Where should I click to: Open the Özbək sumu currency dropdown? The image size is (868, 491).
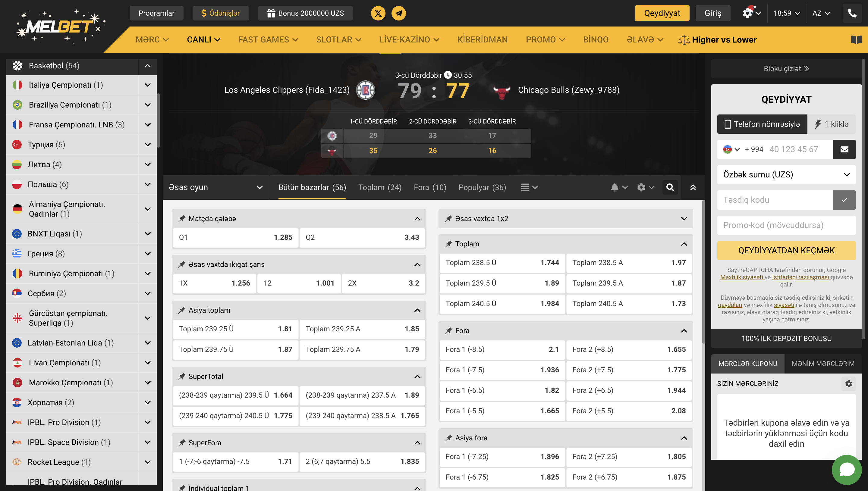pyautogui.click(x=786, y=174)
